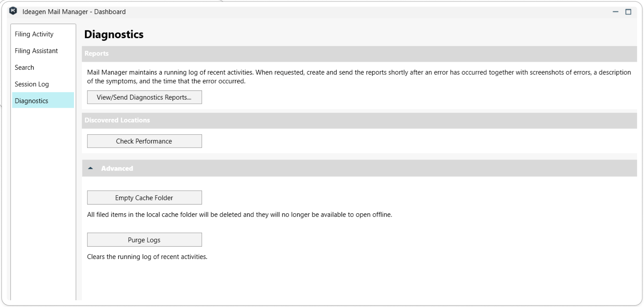The width and height of the screenshot is (644, 307).
Task: Minimize the Mail Manager Dashboard window
Action: tap(615, 12)
